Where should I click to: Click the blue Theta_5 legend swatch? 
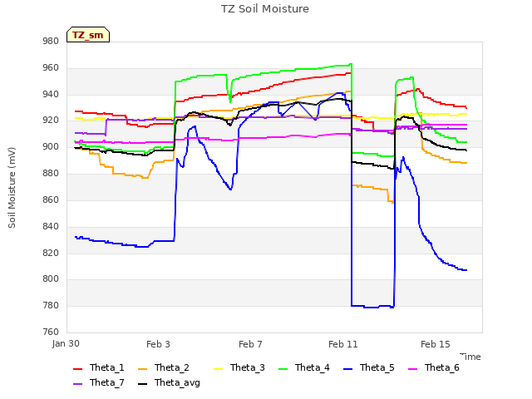pos(347,368)
